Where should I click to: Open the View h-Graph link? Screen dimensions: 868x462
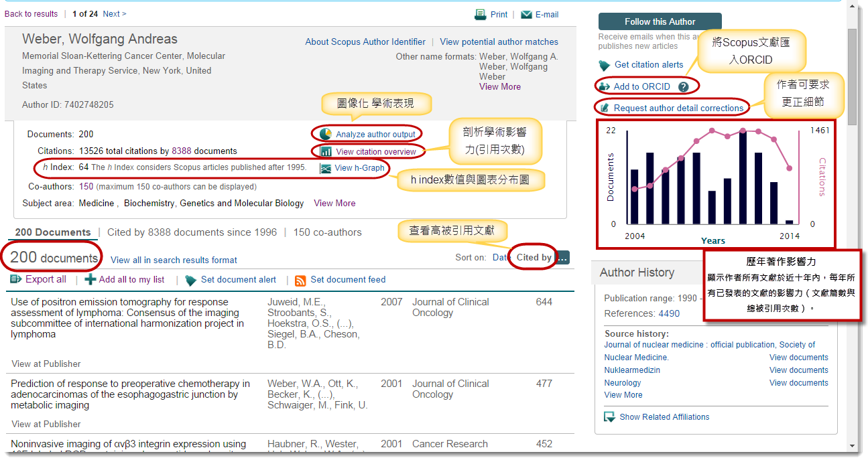[x=360, y=168]
